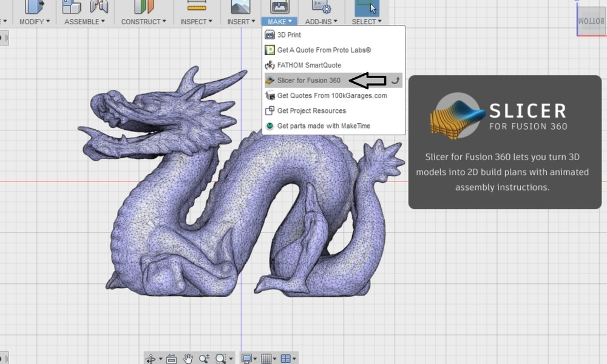Click the Joint icon above ASSEMBLE
Screen dimensions: 607x364
(99, 7)
